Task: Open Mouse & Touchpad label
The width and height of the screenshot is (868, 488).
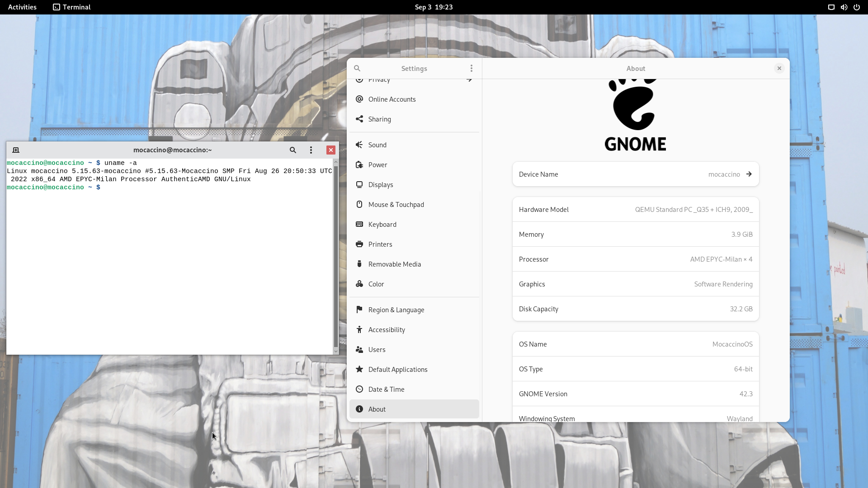Action: click(396, 204)
